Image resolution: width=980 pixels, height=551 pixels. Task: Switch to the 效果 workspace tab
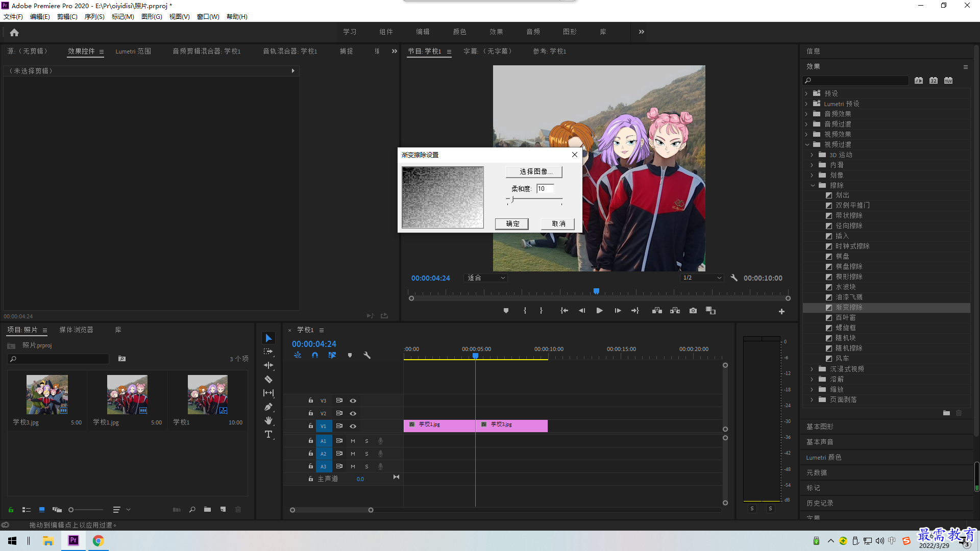click(x=496, y=32)
